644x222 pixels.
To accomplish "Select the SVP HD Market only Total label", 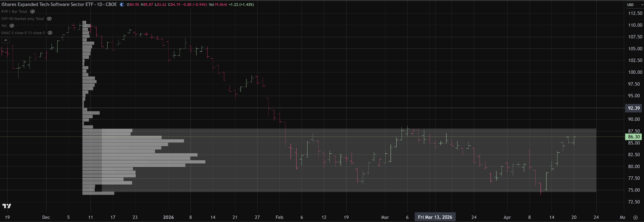I will pos(23,19).
